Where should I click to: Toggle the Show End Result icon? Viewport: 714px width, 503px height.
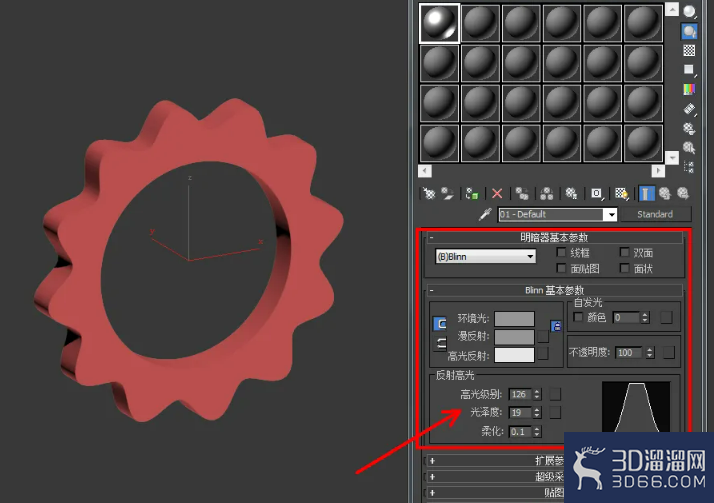click(645, 193)
